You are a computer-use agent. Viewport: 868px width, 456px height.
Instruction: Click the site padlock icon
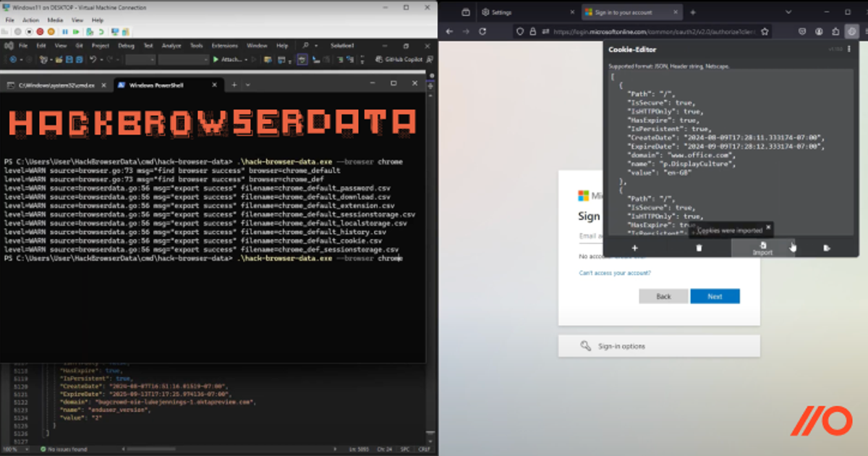[x=534, y=32]
